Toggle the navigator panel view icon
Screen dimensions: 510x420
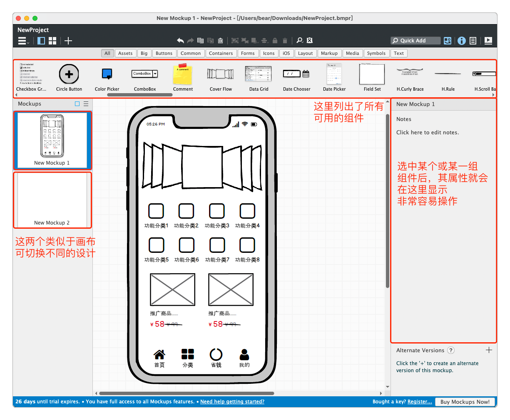pos(41,40)
